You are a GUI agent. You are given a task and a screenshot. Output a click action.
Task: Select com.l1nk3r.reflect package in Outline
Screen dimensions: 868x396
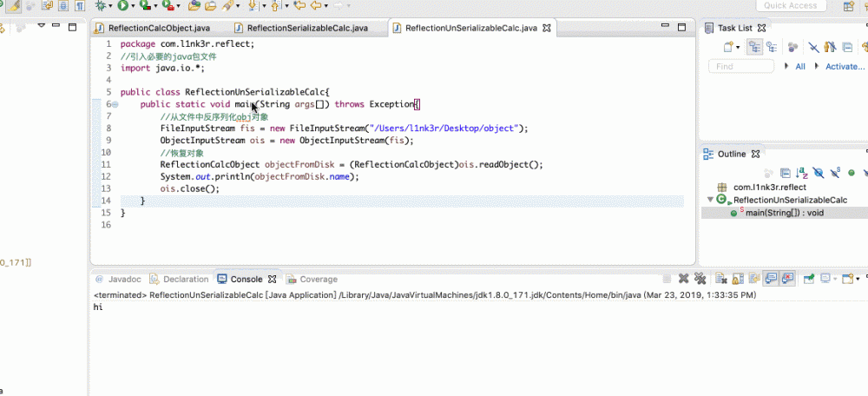(769, 188)
